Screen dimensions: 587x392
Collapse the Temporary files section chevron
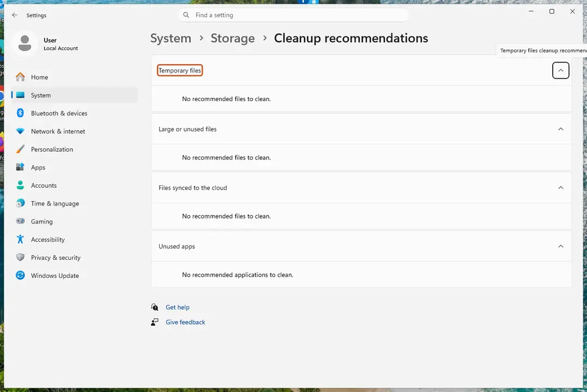560,70
